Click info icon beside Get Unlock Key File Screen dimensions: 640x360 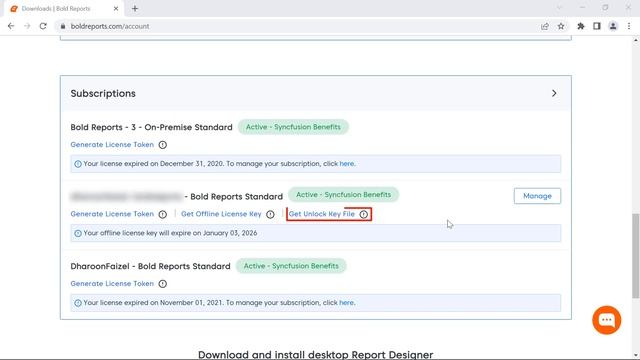click(x=364, y=214)
